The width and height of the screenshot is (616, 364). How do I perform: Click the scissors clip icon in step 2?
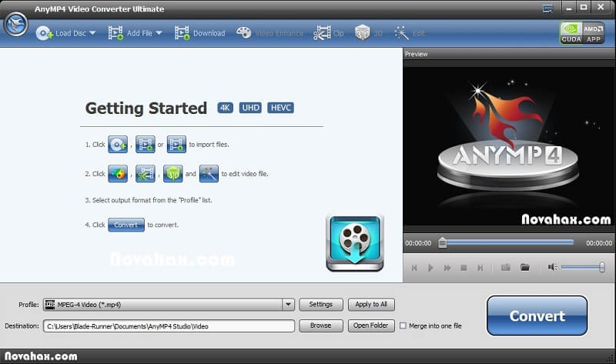(x=146, y=174)
